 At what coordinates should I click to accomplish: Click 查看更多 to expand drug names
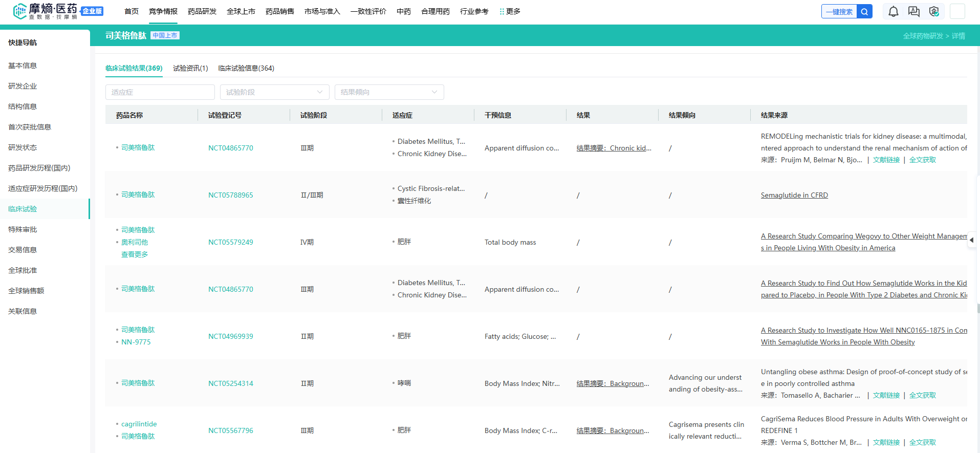coord(135,254)
